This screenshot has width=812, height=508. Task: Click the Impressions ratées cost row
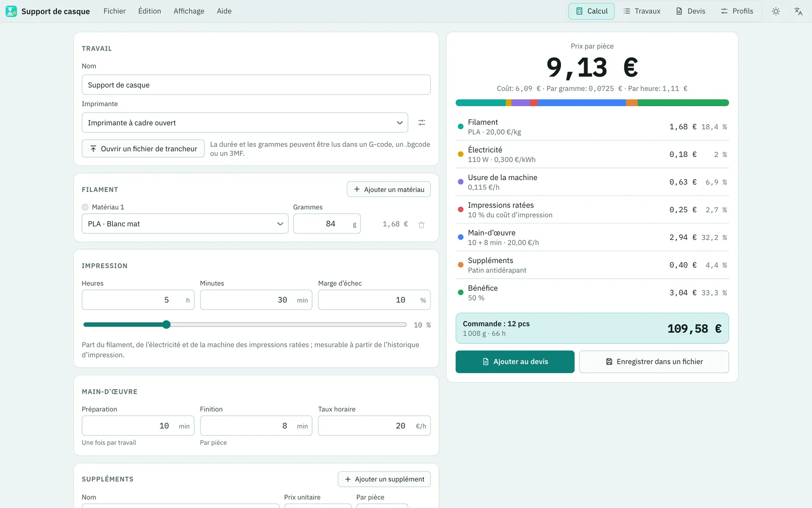tap(592, 210)
